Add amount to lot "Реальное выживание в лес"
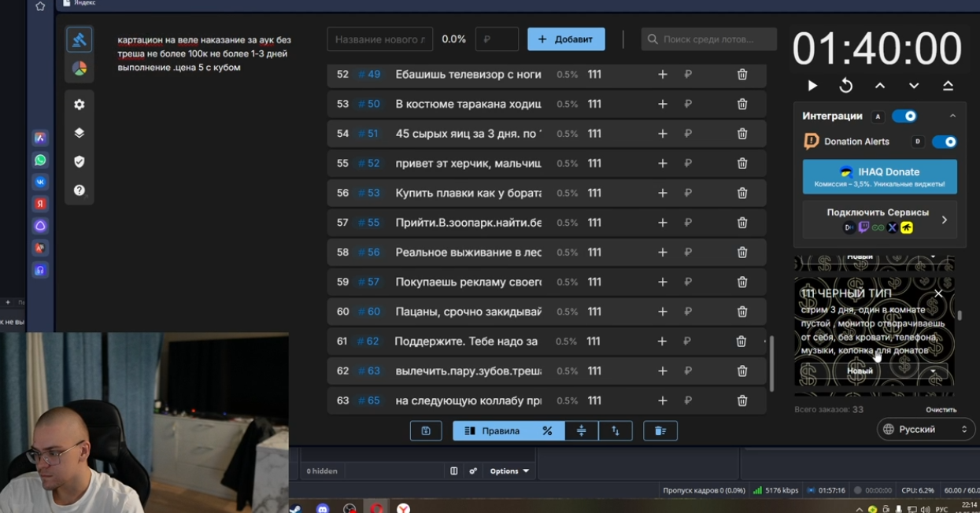Image resolution: width=980 pixels, height=513 pixels. click(x=663, y=253)
